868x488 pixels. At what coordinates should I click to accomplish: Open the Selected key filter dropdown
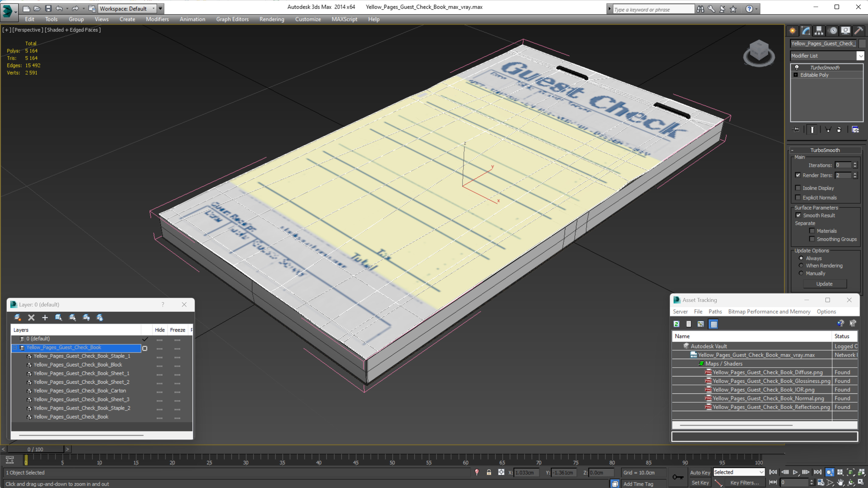tap(739, 472)
